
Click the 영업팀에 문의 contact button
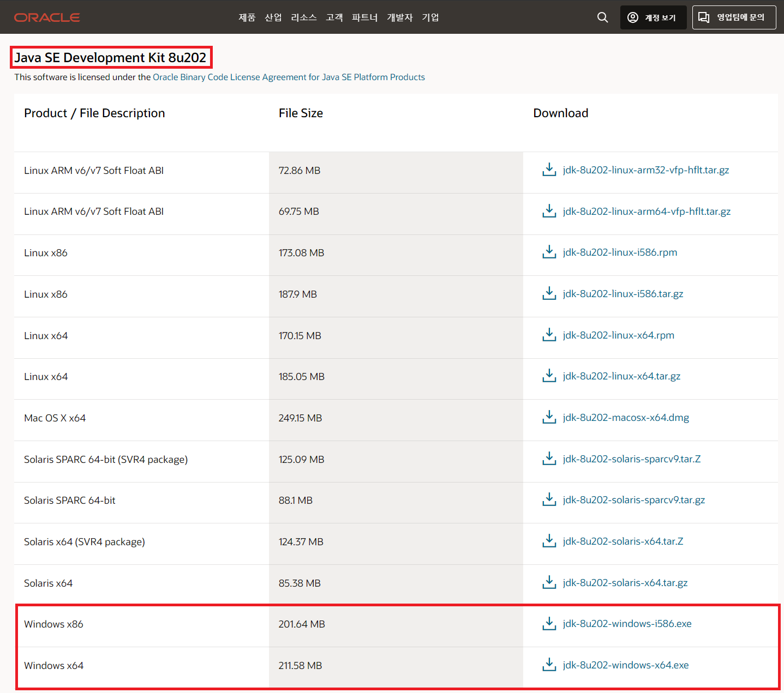[734, 17]
